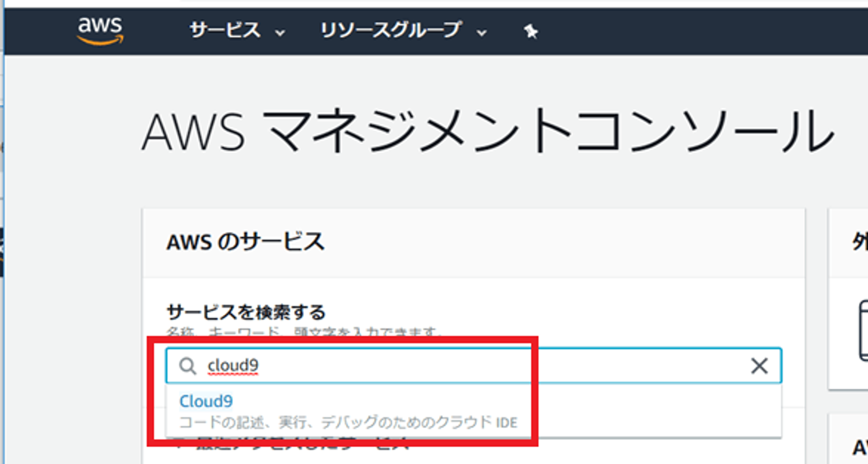Viewport: 868px width, 464px height.
Task: Click the AWS のサービス panel title
Action: click(245, 242)
